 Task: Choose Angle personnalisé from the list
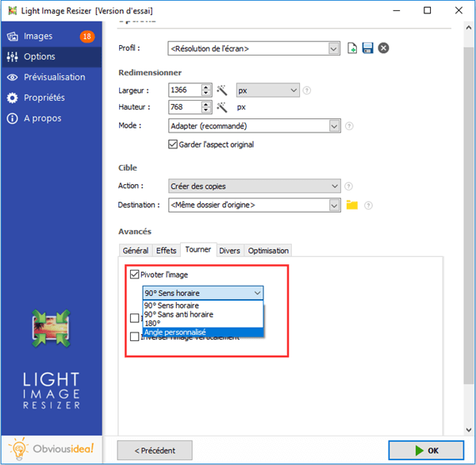203,332
